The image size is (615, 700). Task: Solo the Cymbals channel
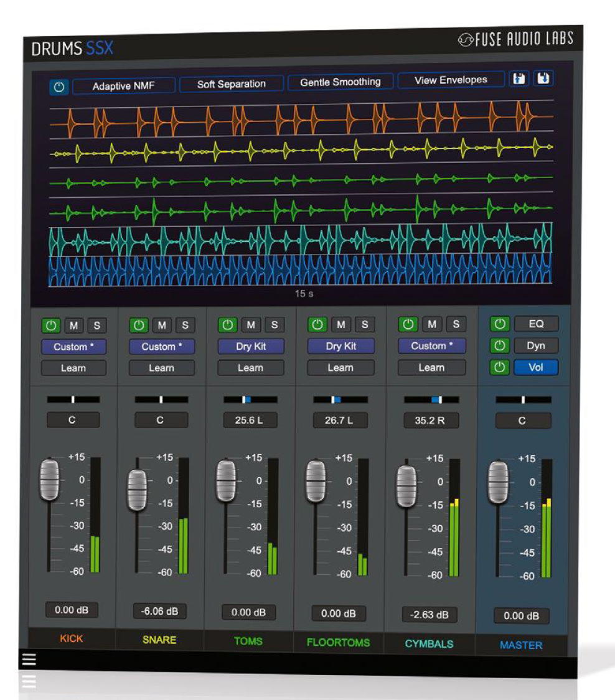point(456,324)
